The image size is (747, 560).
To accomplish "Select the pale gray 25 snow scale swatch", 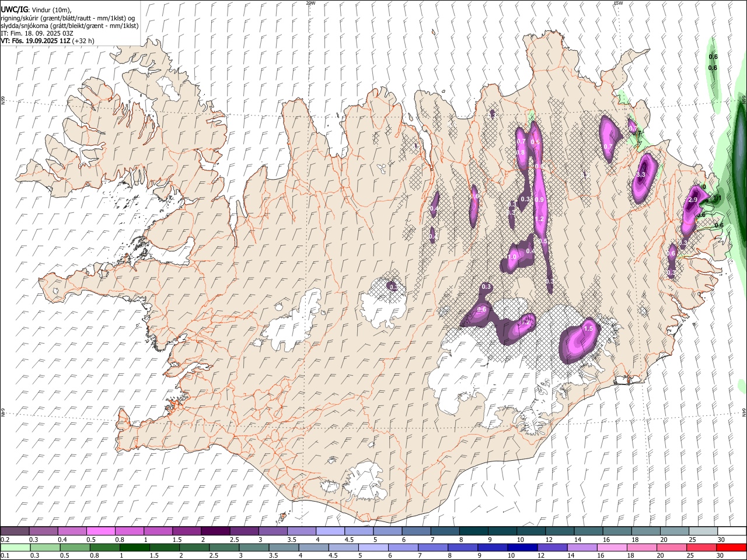I will 703,531.
